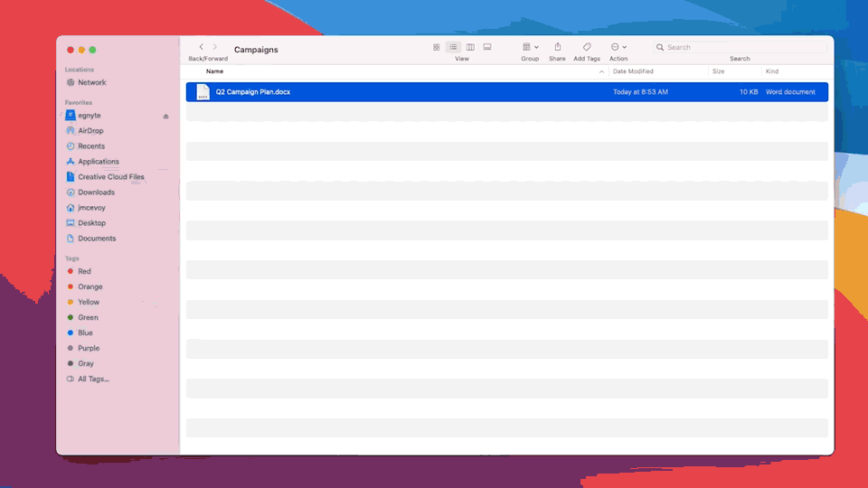Open Creative Cloud Files in sidebar
Viewport: 868px width, 488px height.
pyautogui.click(x=110, y=177)
